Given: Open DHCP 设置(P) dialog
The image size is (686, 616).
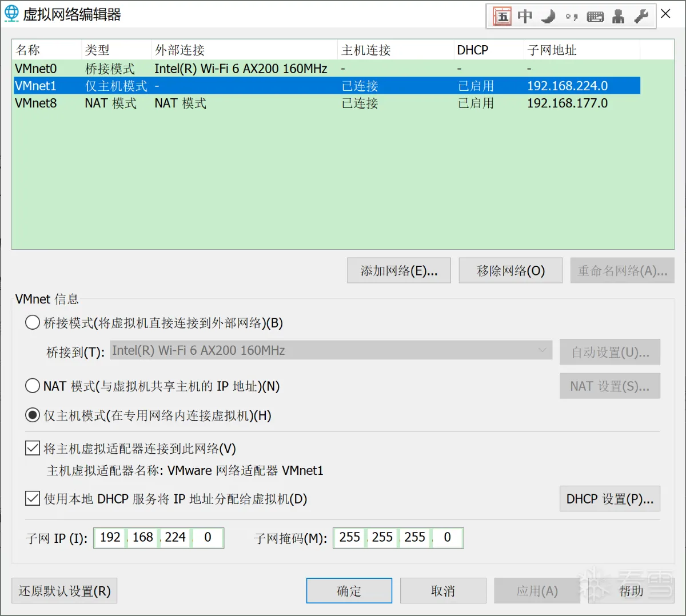Looking at the screenshot, I should (609, 499).
